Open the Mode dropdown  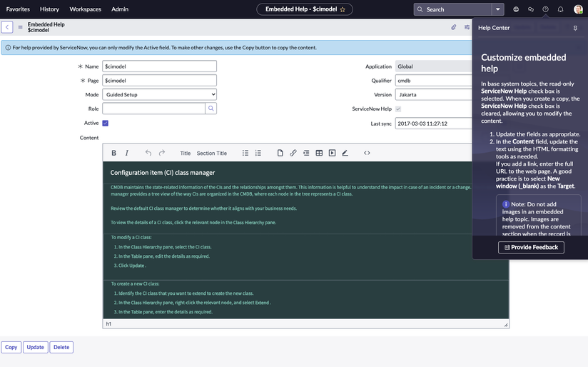[x=159, y=94]
